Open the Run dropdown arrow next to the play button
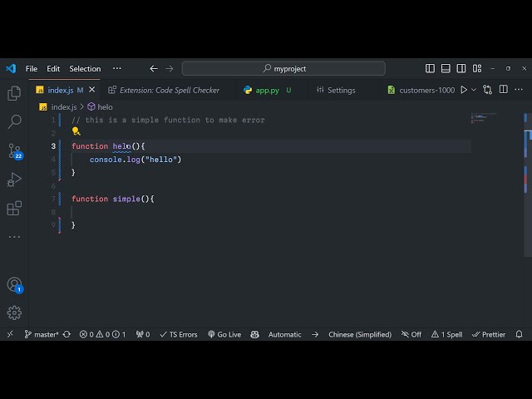 474,90
